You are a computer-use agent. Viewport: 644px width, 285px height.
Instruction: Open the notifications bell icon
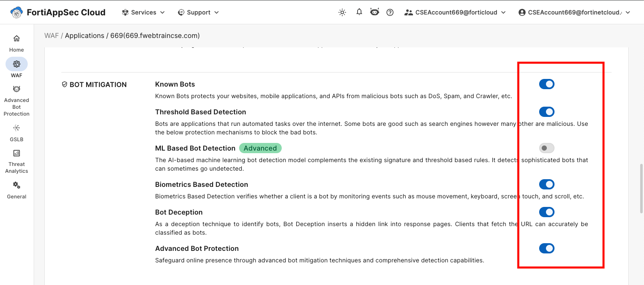click(359, 12)
